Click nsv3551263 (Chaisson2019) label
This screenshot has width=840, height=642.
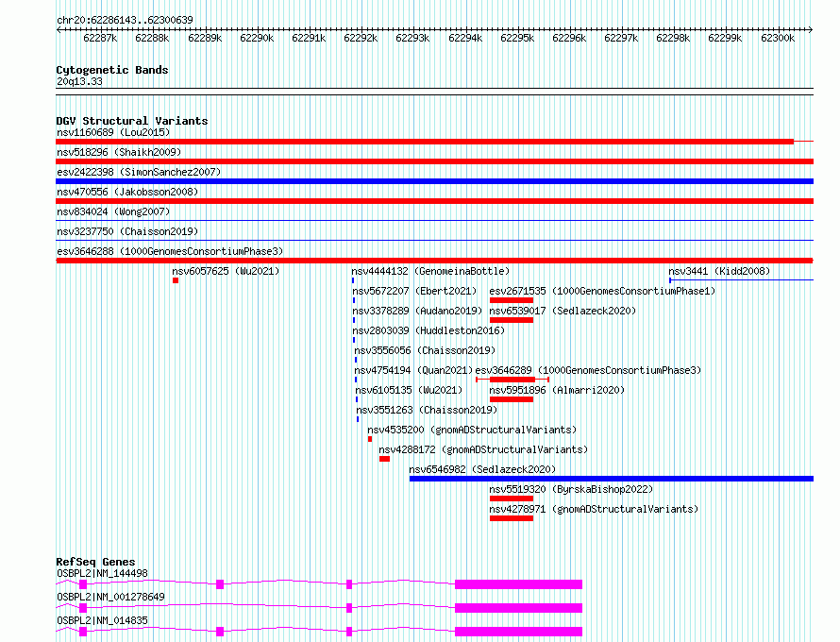pos(427,410)
